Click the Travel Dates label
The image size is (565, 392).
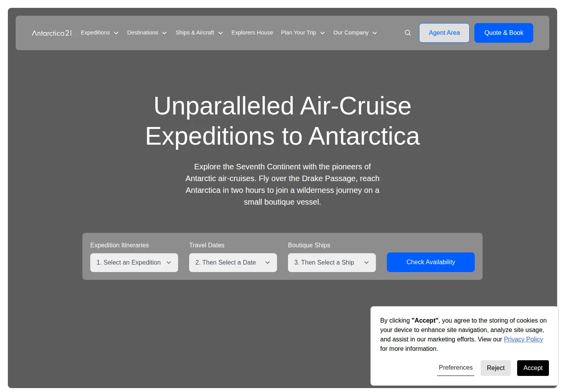pos(207,245)
